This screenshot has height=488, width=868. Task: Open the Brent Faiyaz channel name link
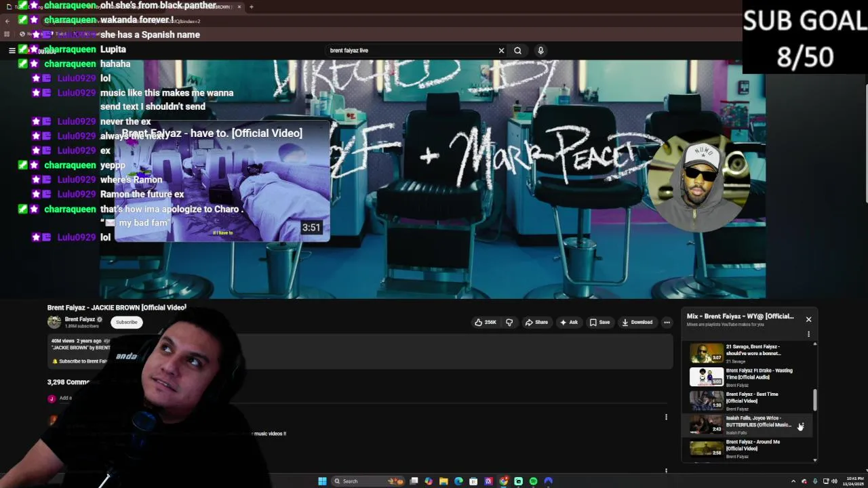[x=80, y=319]
